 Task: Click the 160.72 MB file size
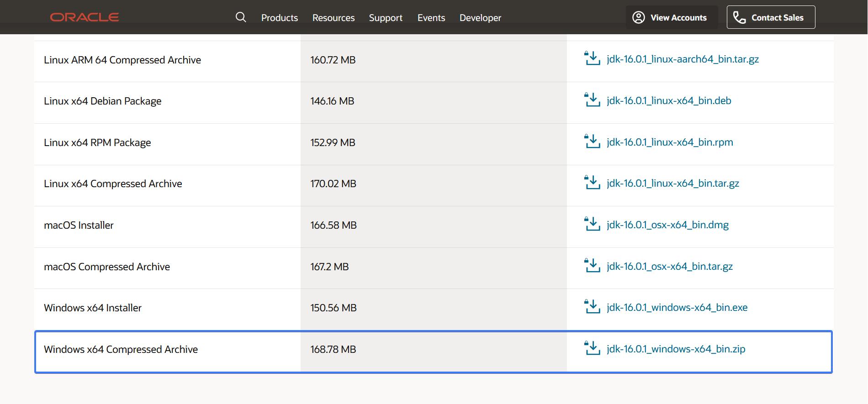333,60
